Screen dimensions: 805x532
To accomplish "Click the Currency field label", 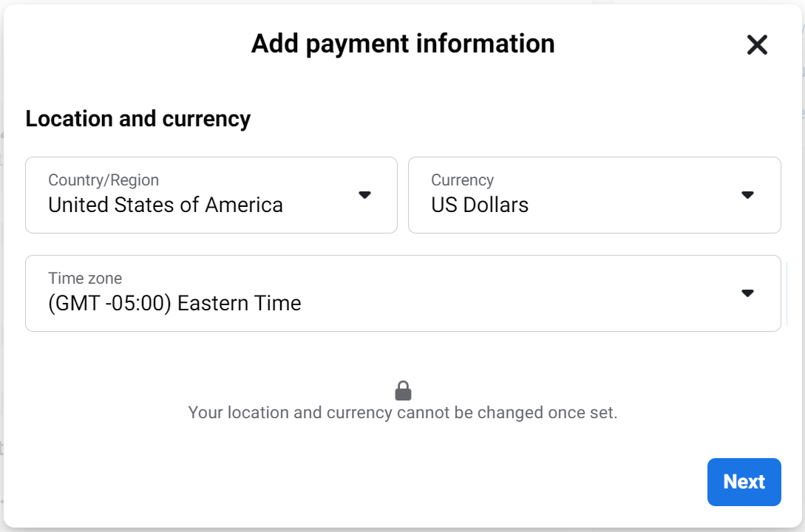I will point(462,180).
